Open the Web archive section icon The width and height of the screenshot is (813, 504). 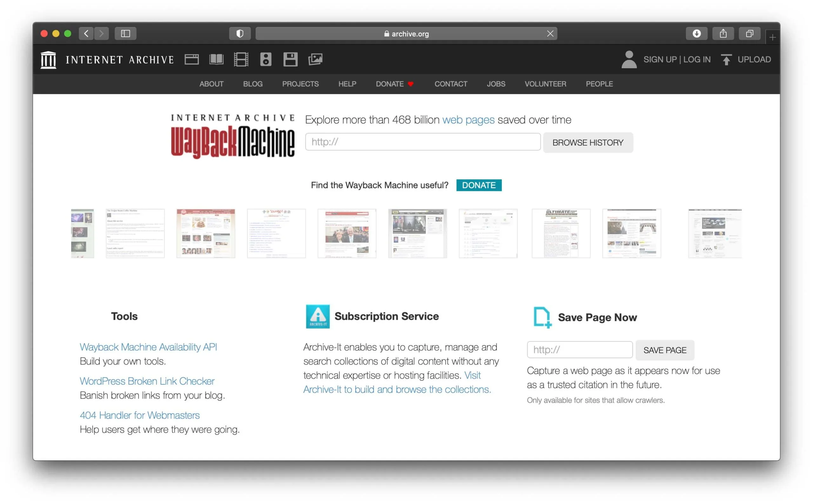click(192, 59)
